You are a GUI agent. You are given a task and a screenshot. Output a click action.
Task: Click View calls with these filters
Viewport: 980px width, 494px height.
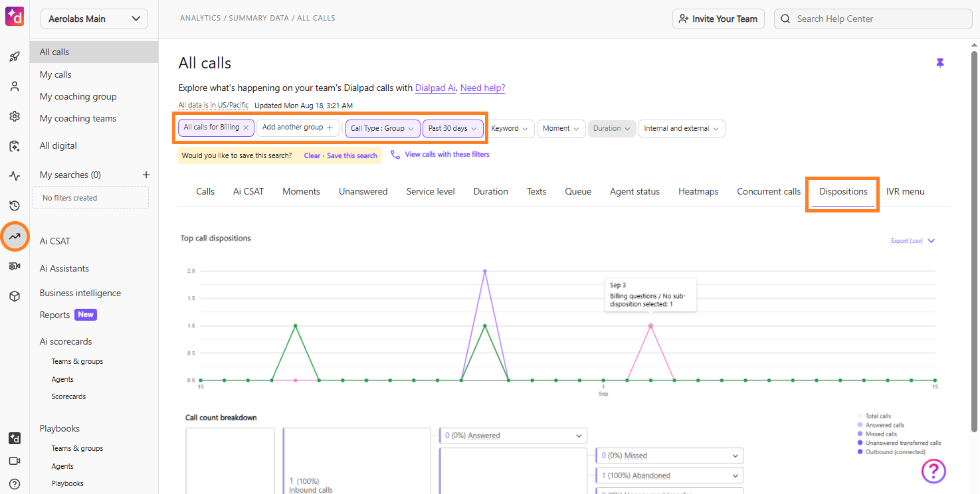pos(447,154)
